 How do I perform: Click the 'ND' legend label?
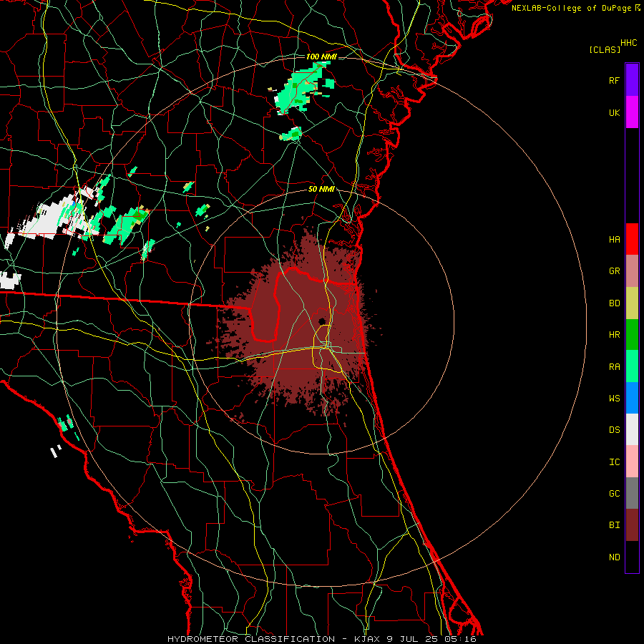[614, 557]
